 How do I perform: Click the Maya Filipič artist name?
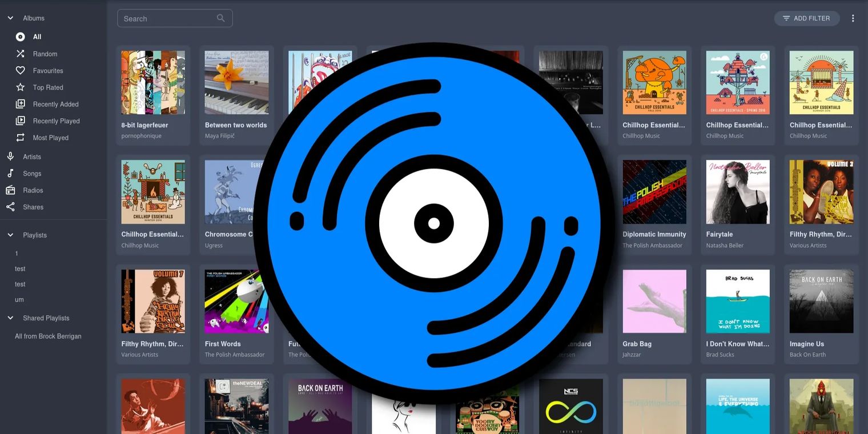pos(220,136)
